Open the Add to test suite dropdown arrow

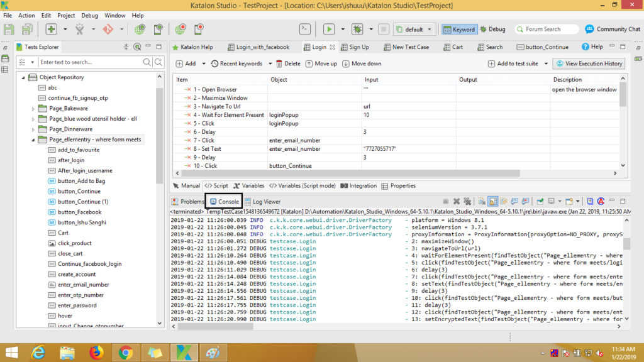click(x=546, y=63)
